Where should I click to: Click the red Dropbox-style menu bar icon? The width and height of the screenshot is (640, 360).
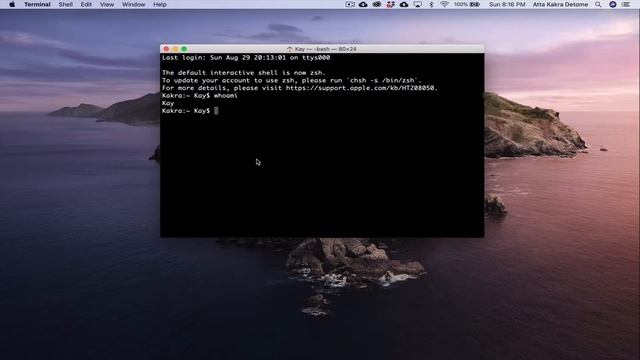pyautogui.click(x=390, y=4)
